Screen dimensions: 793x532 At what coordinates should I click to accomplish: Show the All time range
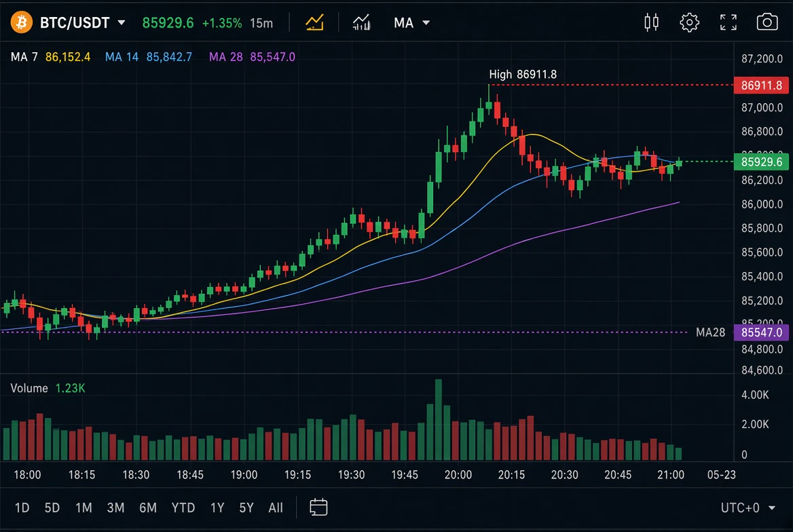pyautogui.click(x=276, y=507)
